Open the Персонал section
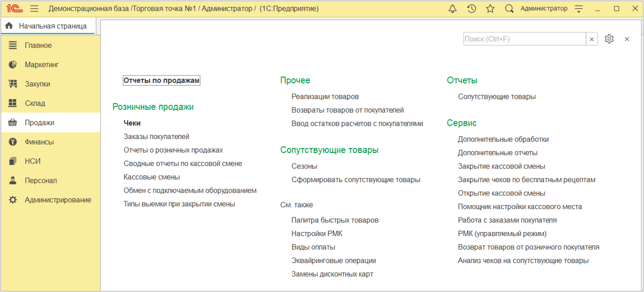 click(x=50, y=180)
